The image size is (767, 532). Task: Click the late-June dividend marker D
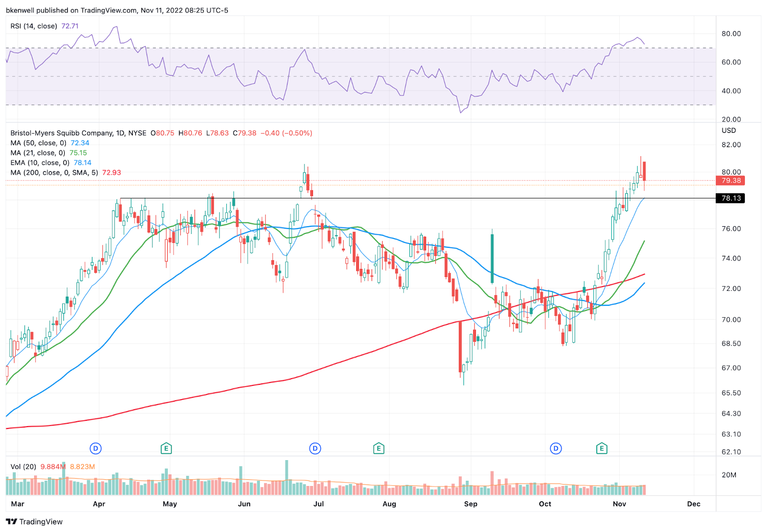[x=315, y=449]
